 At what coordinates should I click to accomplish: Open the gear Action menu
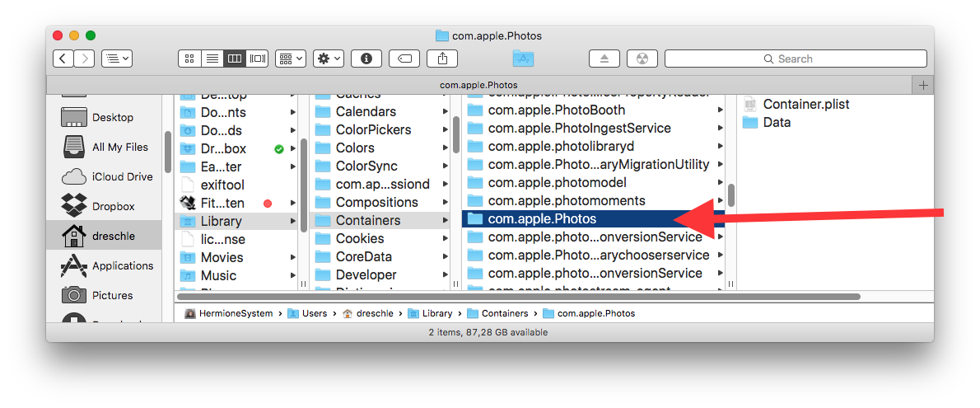(x=329, y=59)
